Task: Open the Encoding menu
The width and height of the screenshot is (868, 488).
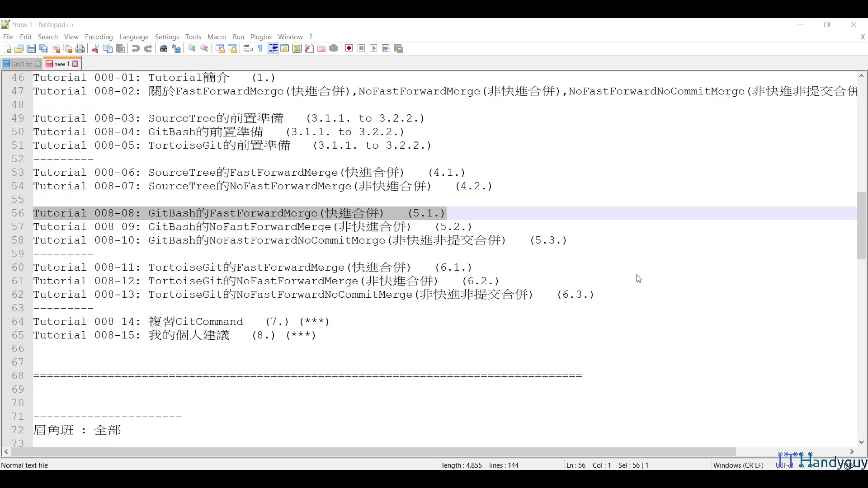Action: [99, 37]
